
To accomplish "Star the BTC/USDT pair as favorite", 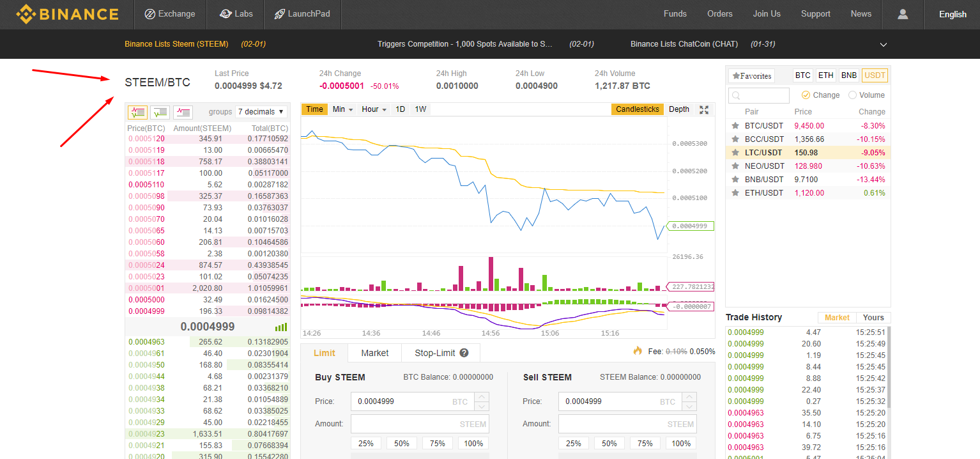I will (735, 126).
